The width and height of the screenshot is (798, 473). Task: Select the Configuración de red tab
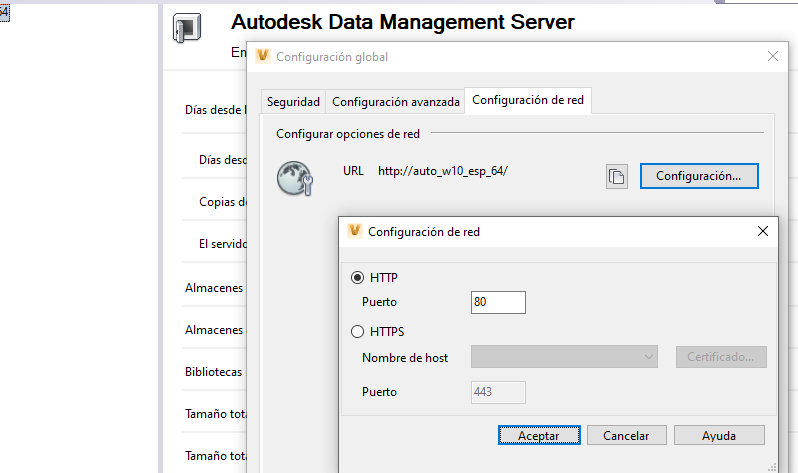[x=528, y=100]
